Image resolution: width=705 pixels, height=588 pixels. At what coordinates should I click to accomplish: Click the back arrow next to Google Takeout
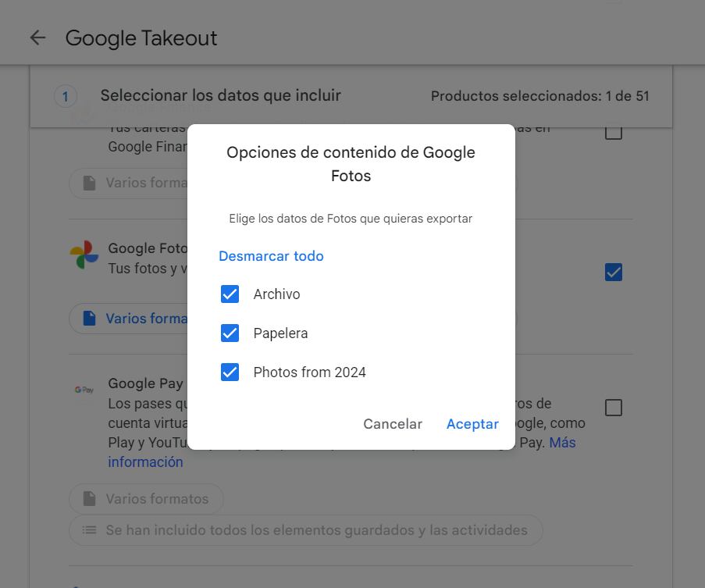tap(37, 37)
